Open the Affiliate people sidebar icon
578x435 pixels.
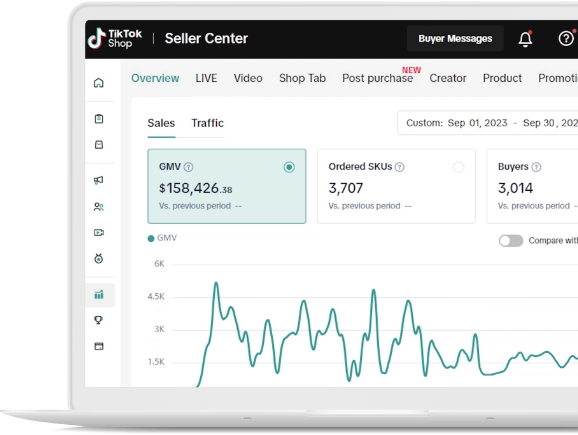(x=98, y=207)
